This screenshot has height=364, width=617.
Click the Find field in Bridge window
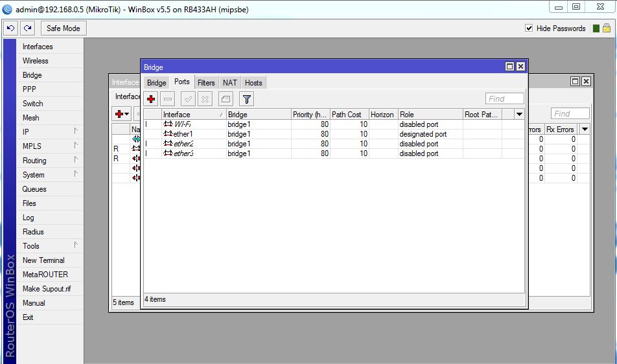(x=504, y=99)
